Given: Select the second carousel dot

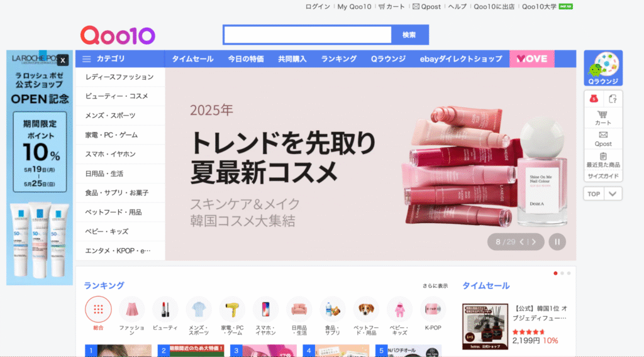Looking at the screenshot, I should 562,273.
